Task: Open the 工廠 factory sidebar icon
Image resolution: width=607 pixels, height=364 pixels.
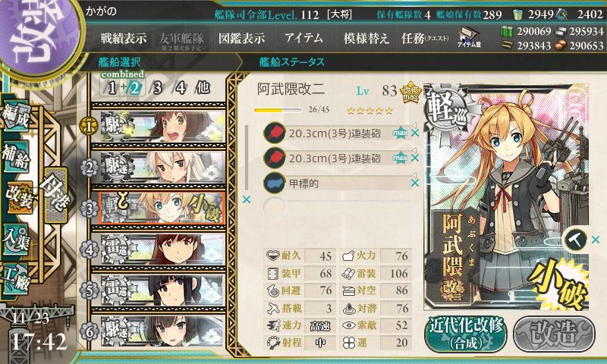Action: 16,278
